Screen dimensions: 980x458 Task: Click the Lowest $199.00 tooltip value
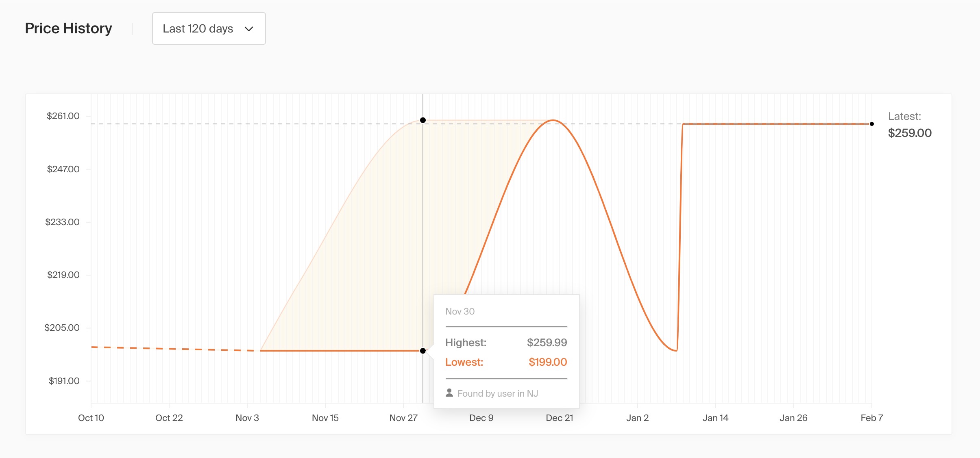click(547, 362)
